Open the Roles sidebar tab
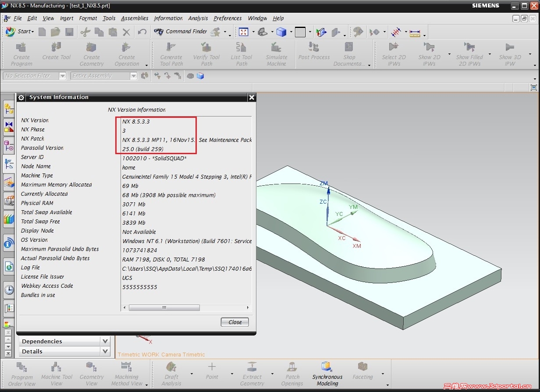The height and width of the screenshot is (392, 540). point(9,308)
